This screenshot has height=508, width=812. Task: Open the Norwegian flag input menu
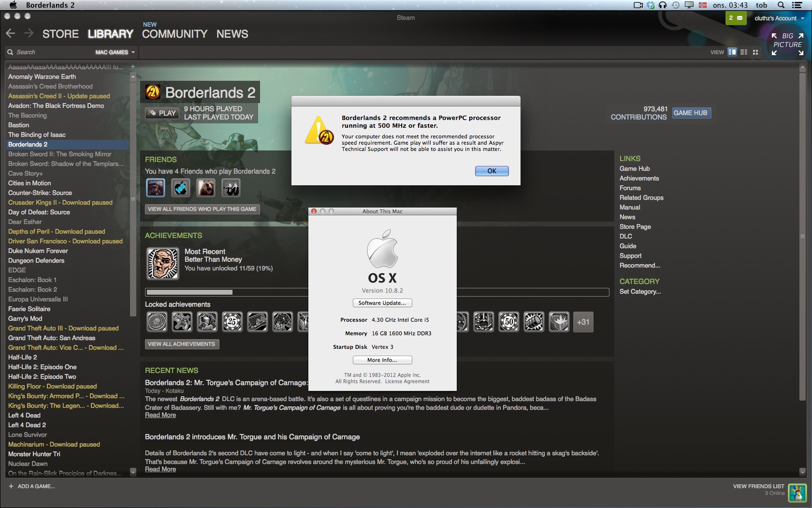pyautogui.click(x=703, y=5)
